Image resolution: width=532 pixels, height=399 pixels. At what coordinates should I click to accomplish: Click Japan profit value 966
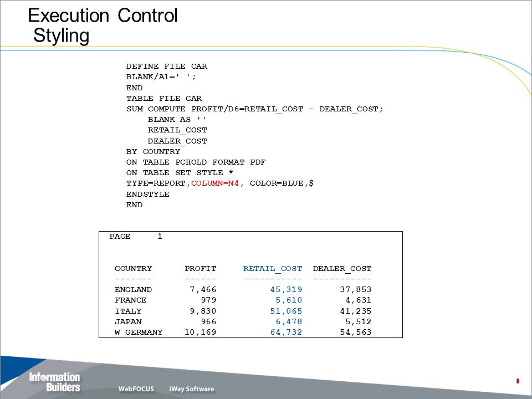(x=208, y=321)
